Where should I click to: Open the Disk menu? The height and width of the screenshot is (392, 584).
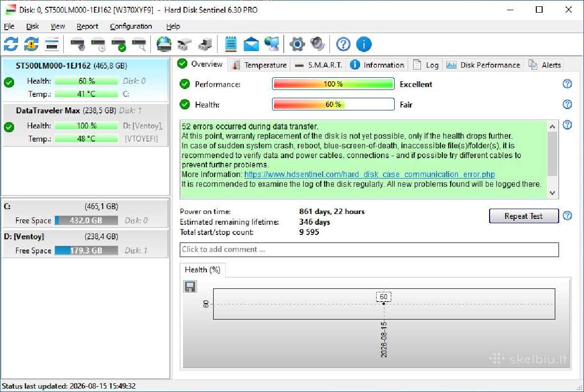click(33, 26)
